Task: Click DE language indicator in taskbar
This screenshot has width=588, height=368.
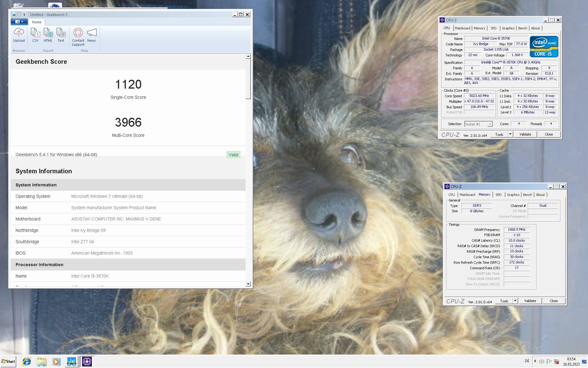Action: (527, 361)
